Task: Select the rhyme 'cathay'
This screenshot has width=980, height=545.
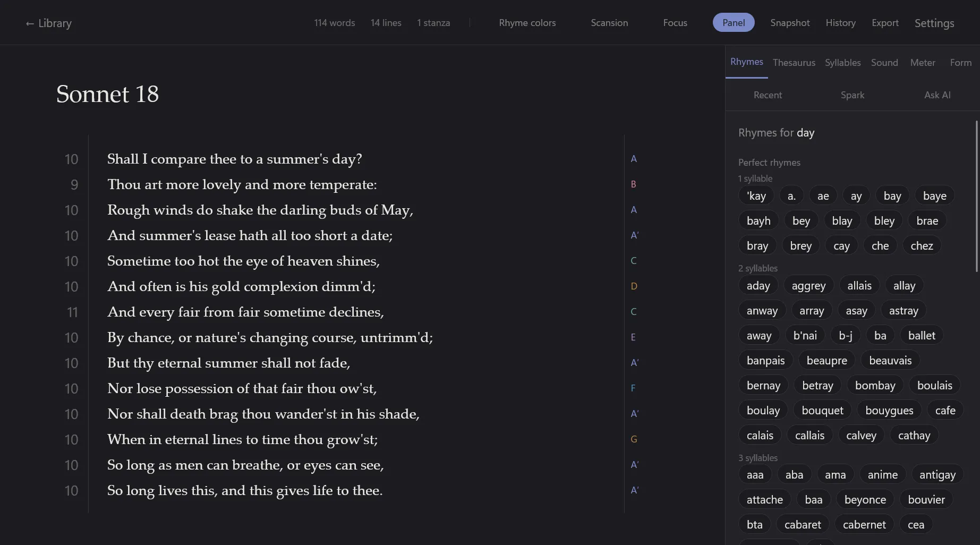Action: (x=914, y=436)
